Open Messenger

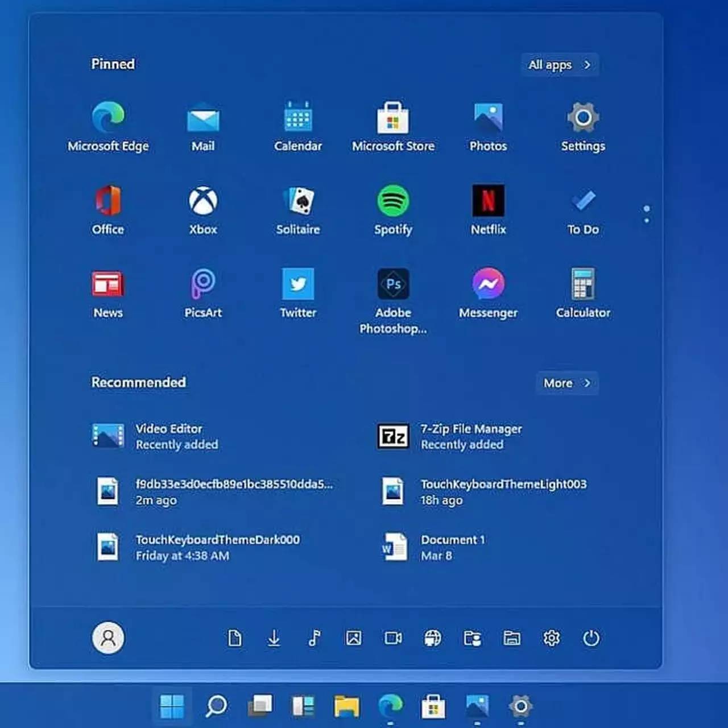click(x=488, y=293)
